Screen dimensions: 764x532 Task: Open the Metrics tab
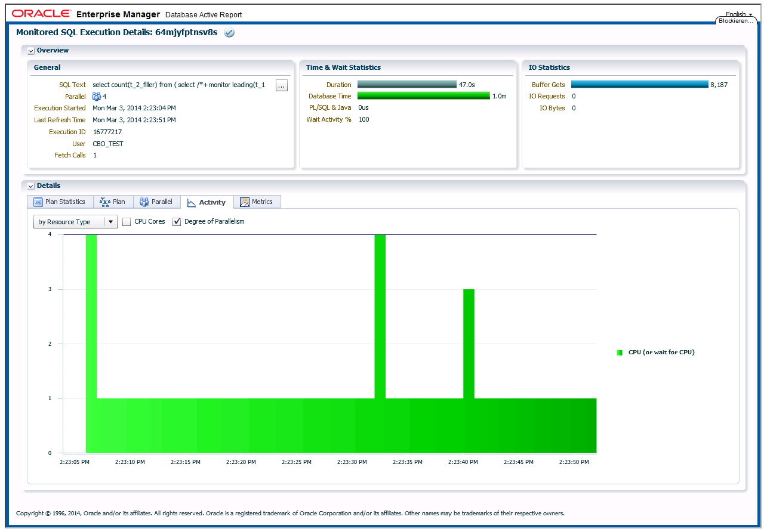pos(257,202)
